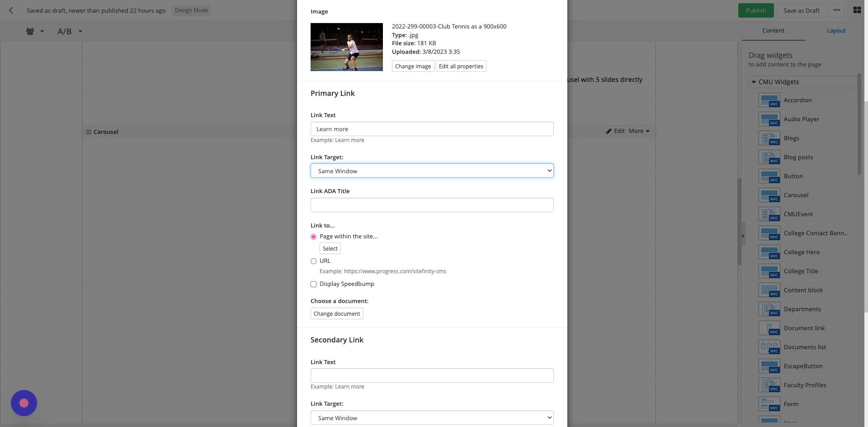The width and height of the screenshot is (868, 427).
Task: Select the Button widget icon
Action: click(769, 176)
